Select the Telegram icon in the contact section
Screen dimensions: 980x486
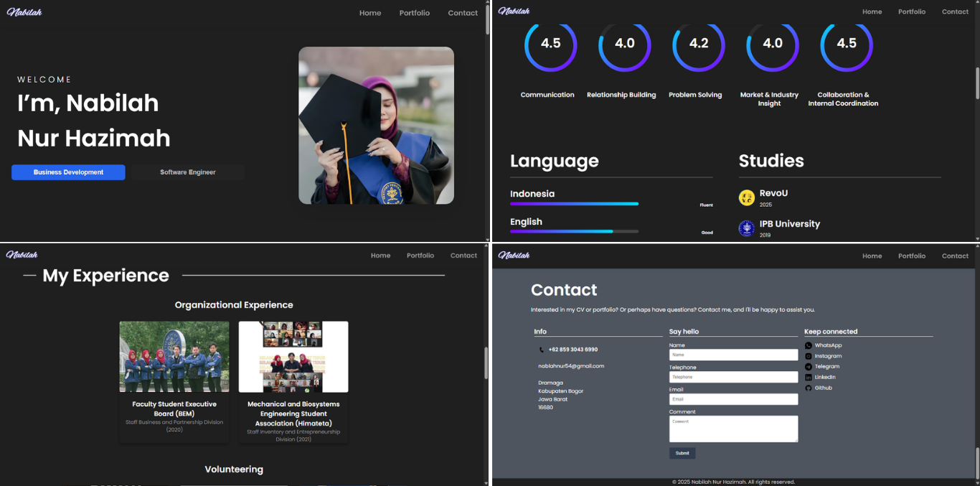point(809,367)
